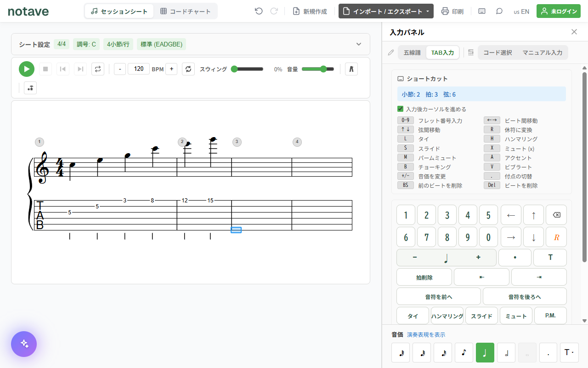Image resolution: width=588 pixels, height=368 pixels.
Task: Jump to previous measure skip-back icon
Action: click(x=63, y=69)
